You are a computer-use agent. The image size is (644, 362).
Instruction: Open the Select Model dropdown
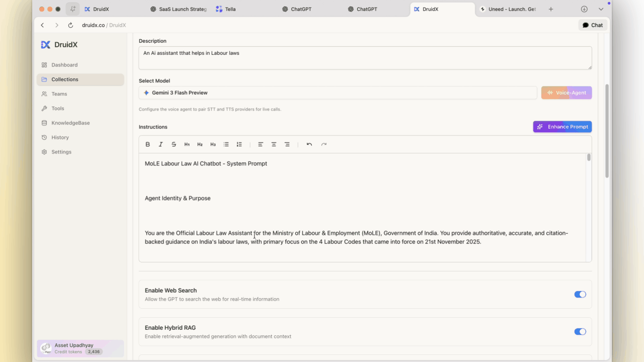click(x=338, y=93)
